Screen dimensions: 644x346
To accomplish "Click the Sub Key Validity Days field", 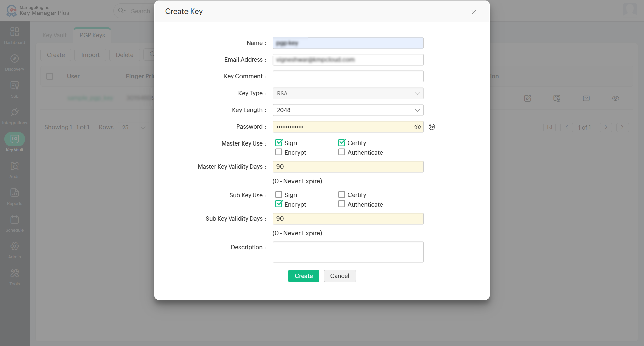I will (348, 219).
